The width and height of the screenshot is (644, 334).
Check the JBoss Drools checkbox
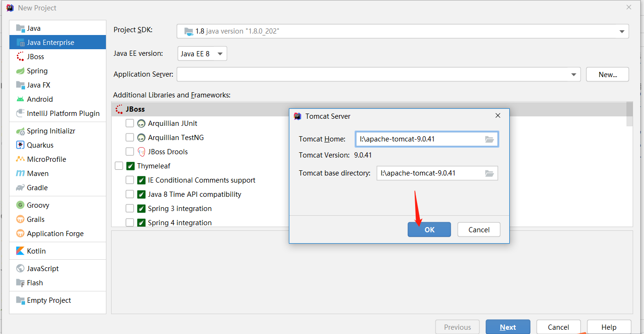pyautogui.click(x=130, y=152)
